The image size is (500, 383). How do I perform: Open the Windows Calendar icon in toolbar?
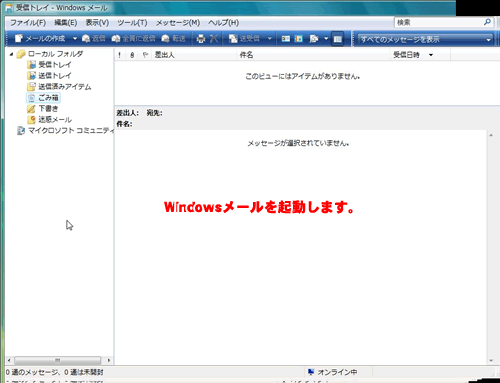pyautogui.click(x=299, y=39)
